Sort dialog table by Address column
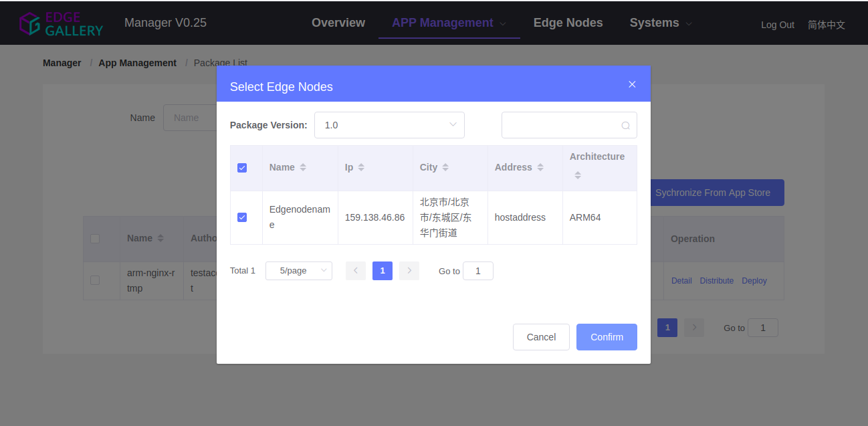868x426 pixels. coord(540,167)
